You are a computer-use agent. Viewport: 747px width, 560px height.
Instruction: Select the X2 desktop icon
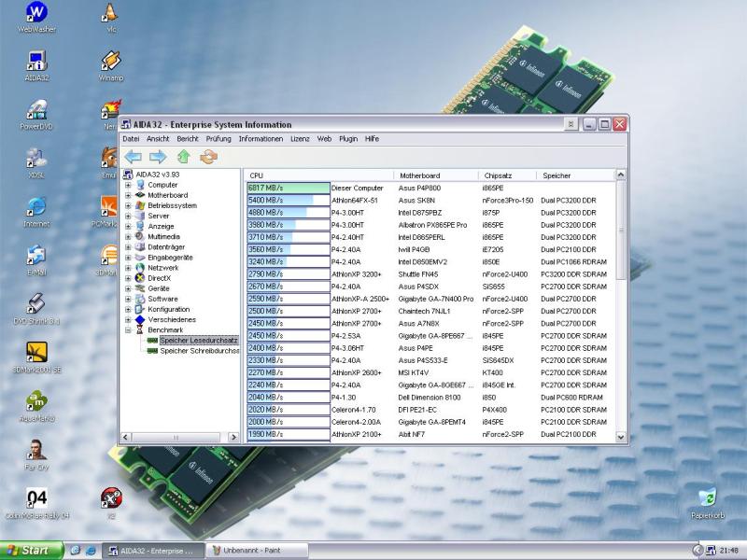[x=111, y=504]
